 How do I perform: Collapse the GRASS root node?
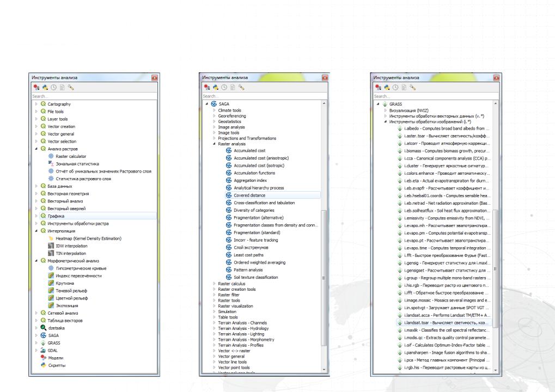coord(378,104)
